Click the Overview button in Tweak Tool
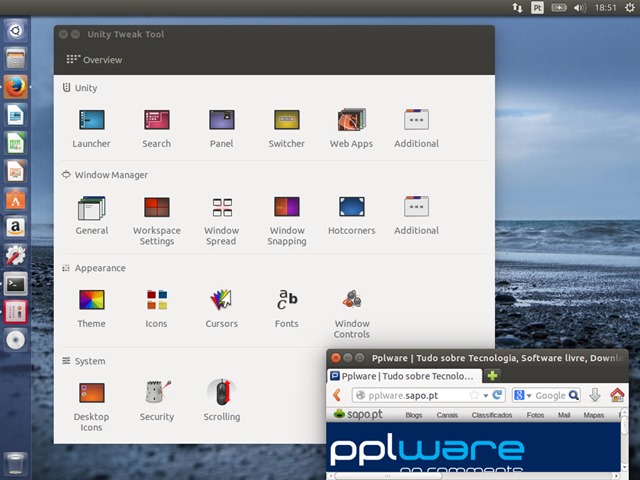 tap(94, 60)
